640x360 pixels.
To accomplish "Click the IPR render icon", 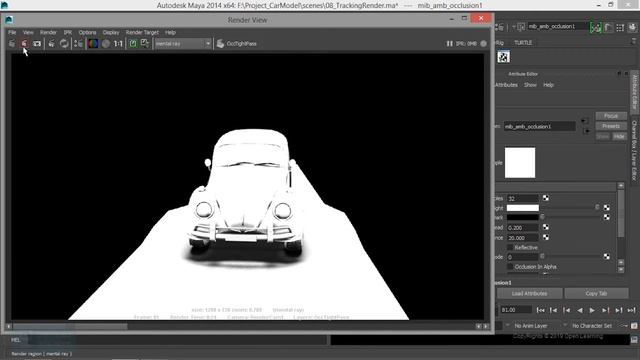I will 51,43.
